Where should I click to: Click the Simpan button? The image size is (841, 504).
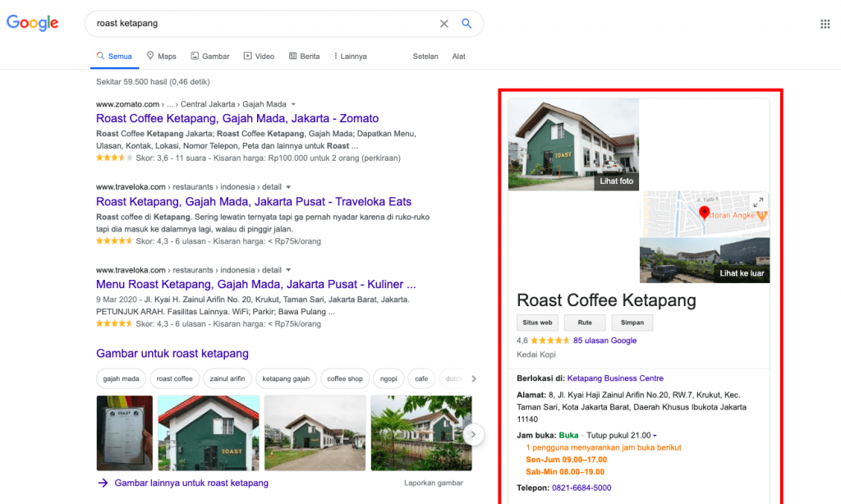click(x=632, y=323)
